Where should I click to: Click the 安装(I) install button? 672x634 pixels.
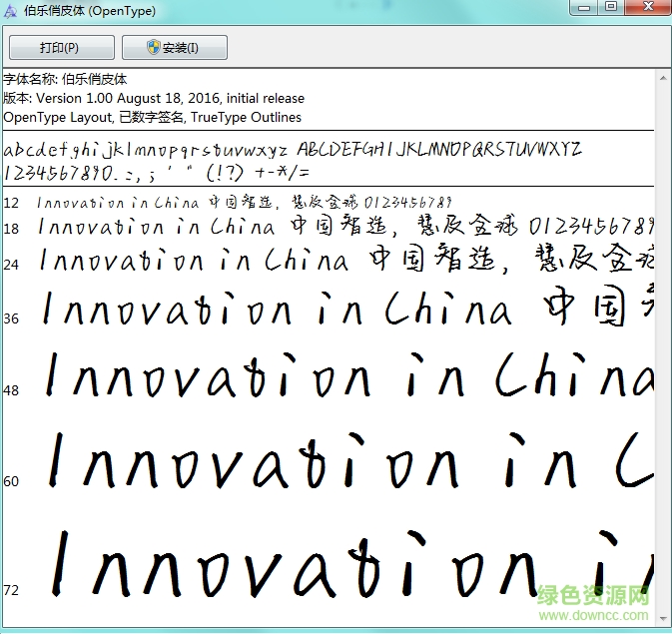click(x=175, y=47)
